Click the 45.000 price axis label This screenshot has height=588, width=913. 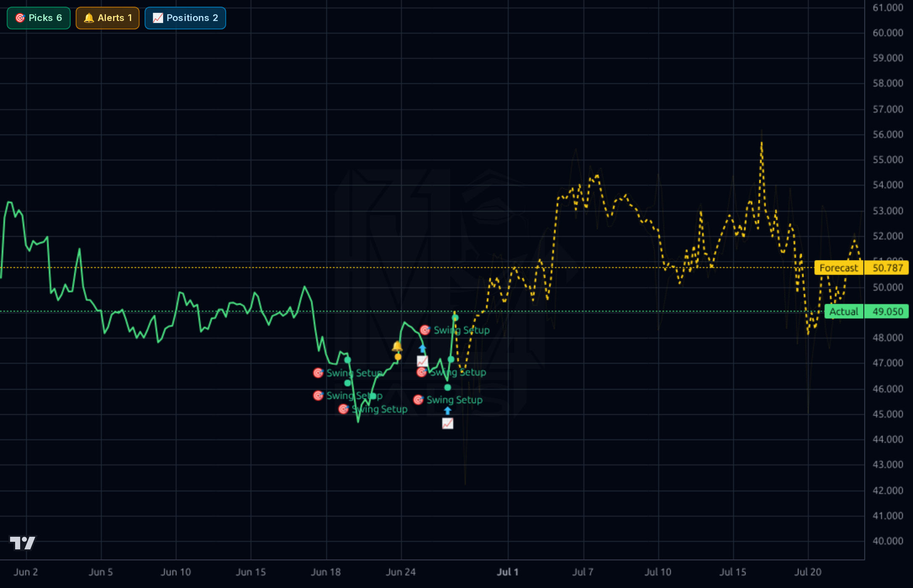tap(888, 414)
